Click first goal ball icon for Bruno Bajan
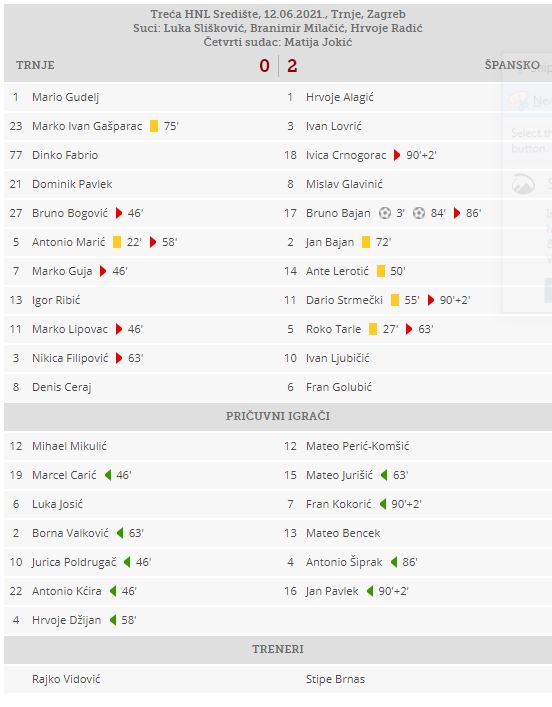The image size is (552, 707). click(385, 213)
